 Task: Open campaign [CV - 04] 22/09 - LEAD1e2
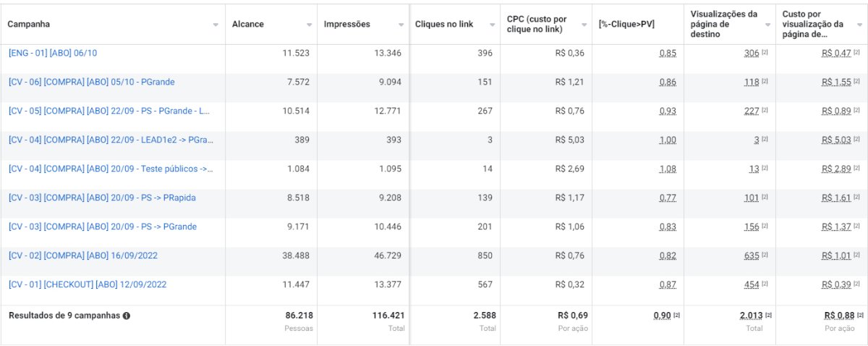point(111,140)
